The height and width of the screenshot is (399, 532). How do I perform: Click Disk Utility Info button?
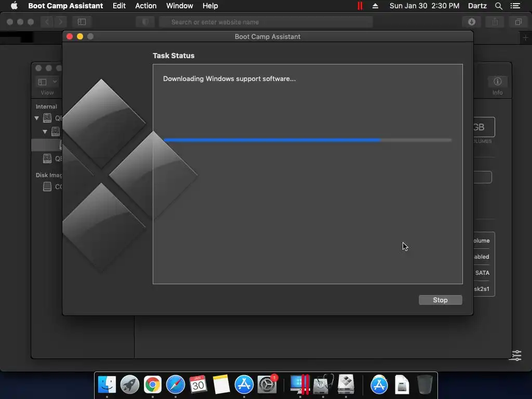[497, 82]
